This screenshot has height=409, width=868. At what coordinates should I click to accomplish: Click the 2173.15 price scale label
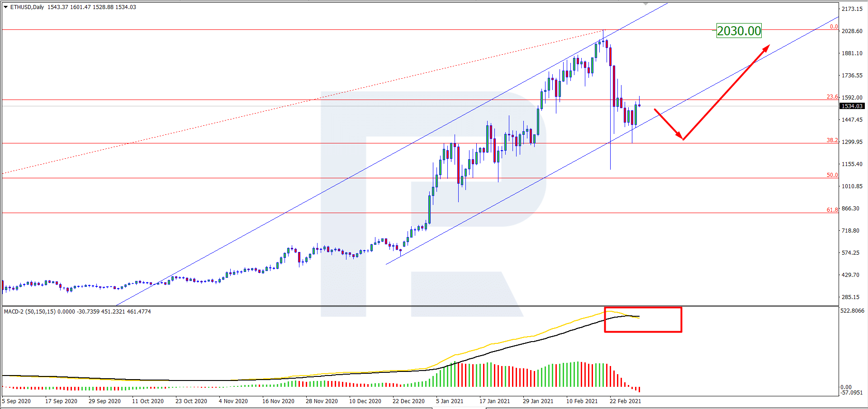(x=852, y=9)
